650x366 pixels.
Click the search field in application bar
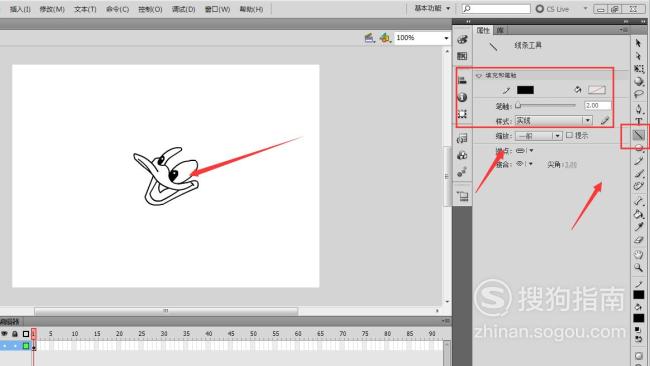coord(496,8)
